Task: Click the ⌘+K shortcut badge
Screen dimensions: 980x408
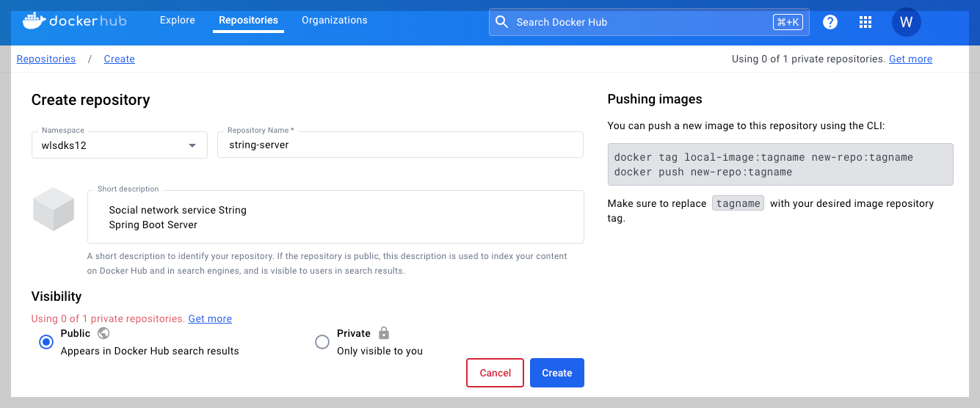Action: coord(788,22)
